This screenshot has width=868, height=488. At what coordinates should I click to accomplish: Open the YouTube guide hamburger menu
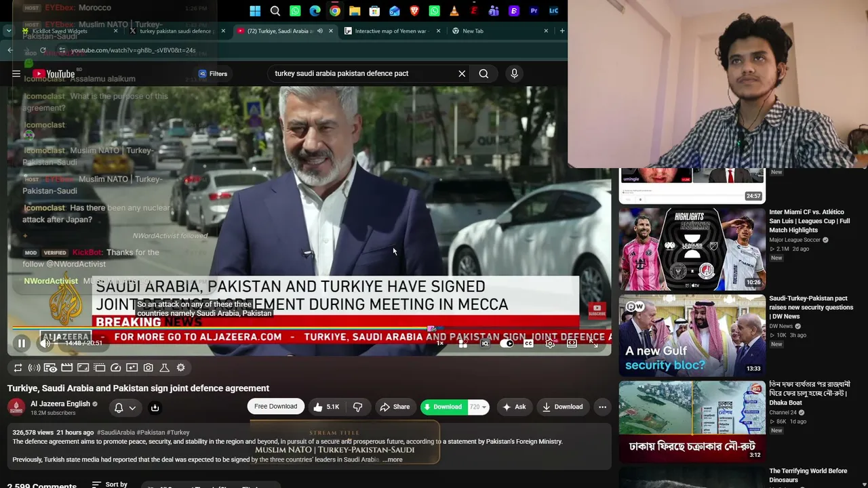tap(16, 74)
